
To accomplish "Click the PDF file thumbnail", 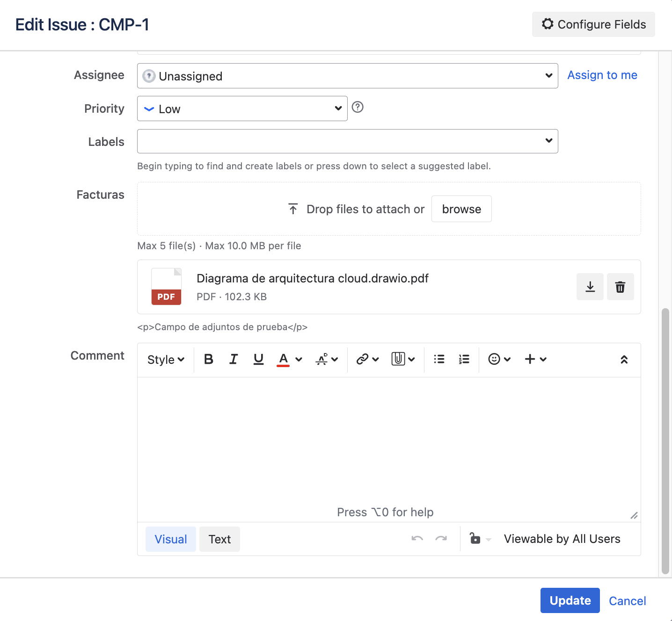I will (x=166, y=287).
